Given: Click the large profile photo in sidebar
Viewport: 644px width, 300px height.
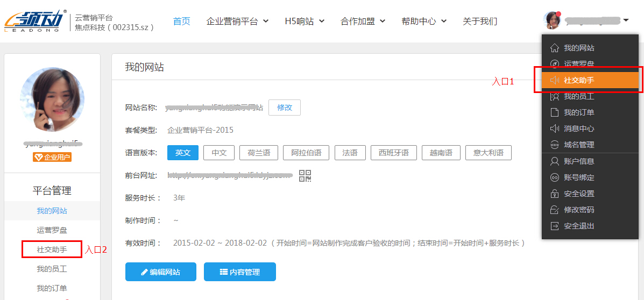Looking at the screenshot, I should (52, 99).
